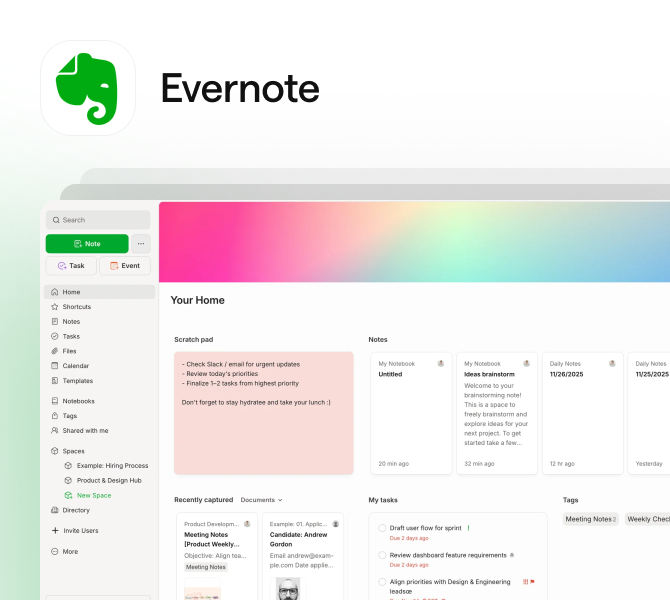
Task: Open the Ideas brainstorm note card
Action: click(497, 413)
